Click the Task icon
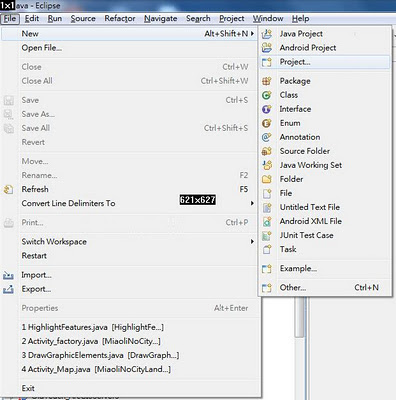 [267, 249]
